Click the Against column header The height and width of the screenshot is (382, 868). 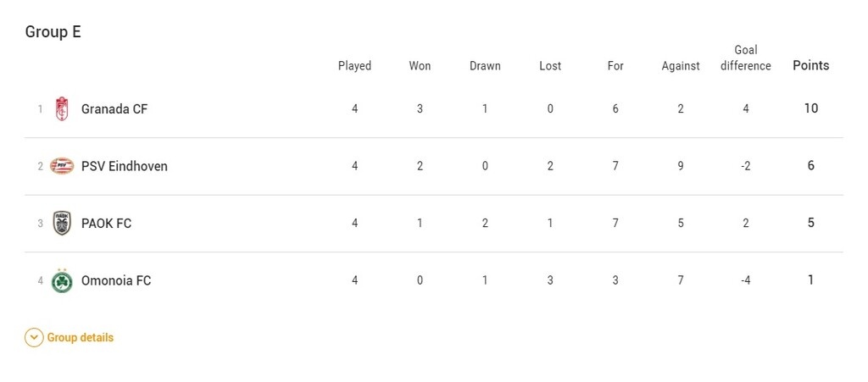point(681,66)
